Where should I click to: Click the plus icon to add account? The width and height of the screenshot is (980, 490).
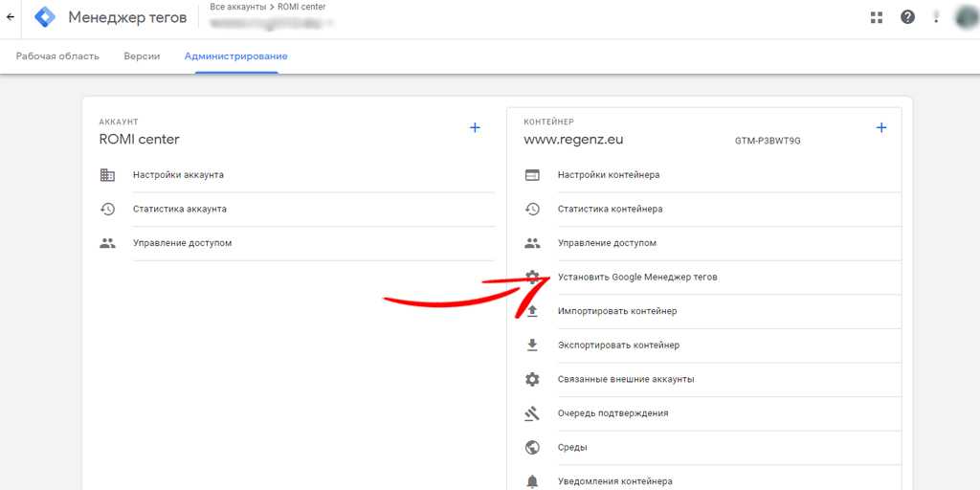[475, 127]
